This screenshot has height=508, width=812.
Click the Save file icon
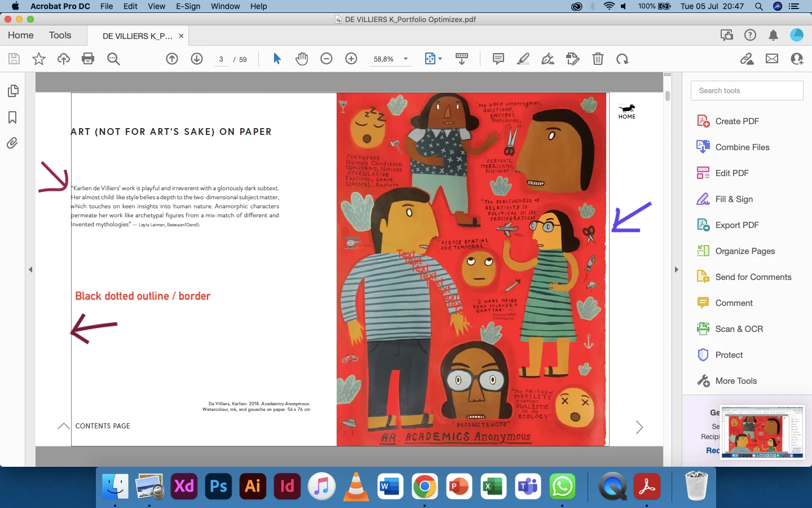(x=14, y=59)
